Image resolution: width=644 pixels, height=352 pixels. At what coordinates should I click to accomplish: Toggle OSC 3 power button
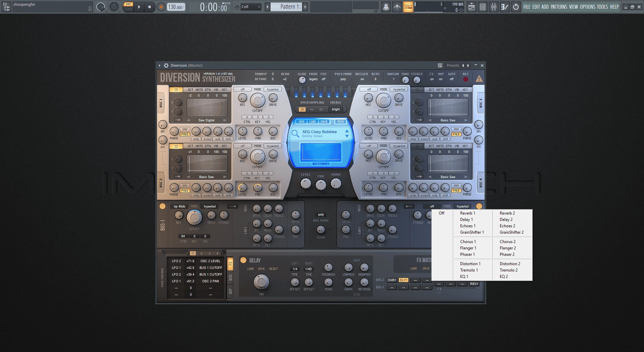point(417,90)
